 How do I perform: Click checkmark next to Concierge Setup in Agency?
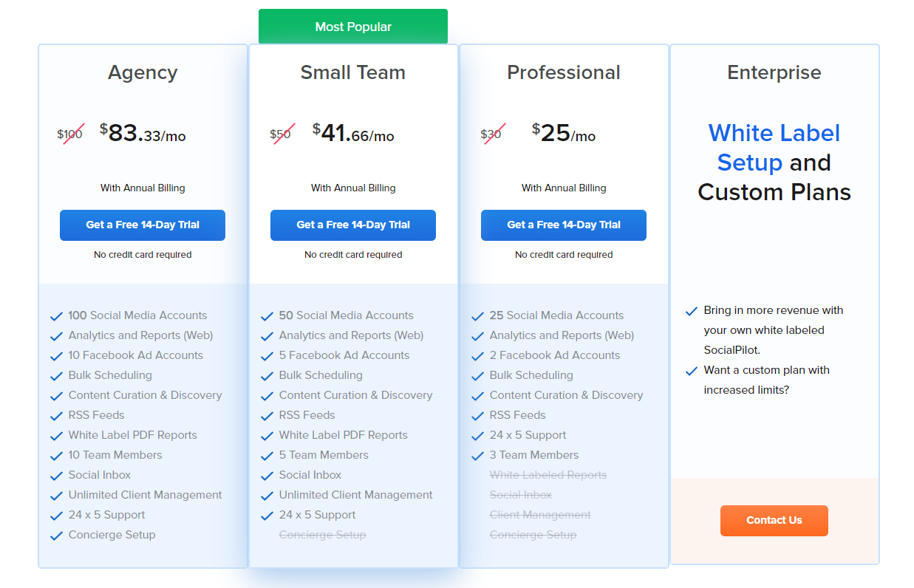pyautogui.click(x=56, y=536)
